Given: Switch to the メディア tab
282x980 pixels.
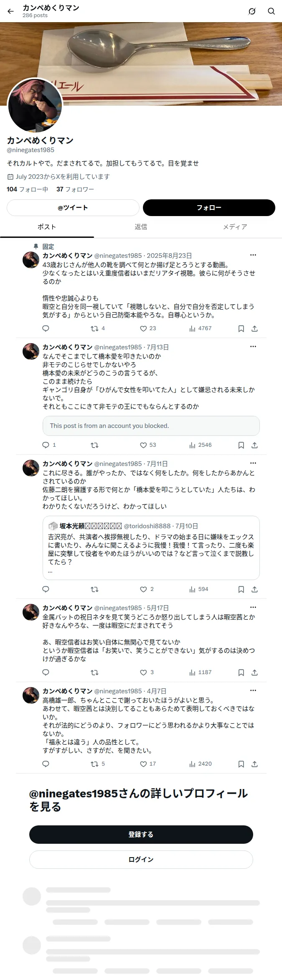Looking at the screenshot, I should coord(235,227).
